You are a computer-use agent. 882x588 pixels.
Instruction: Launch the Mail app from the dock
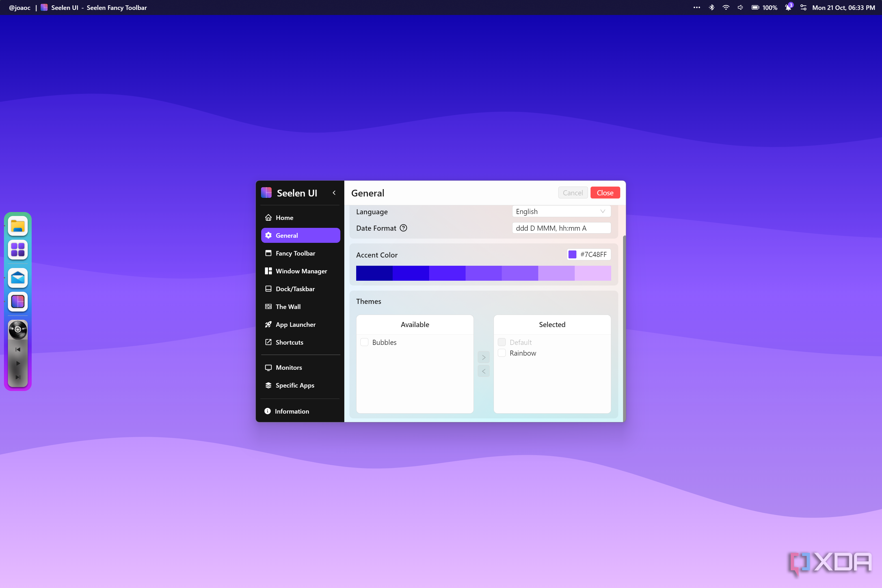tap(18, 278)
